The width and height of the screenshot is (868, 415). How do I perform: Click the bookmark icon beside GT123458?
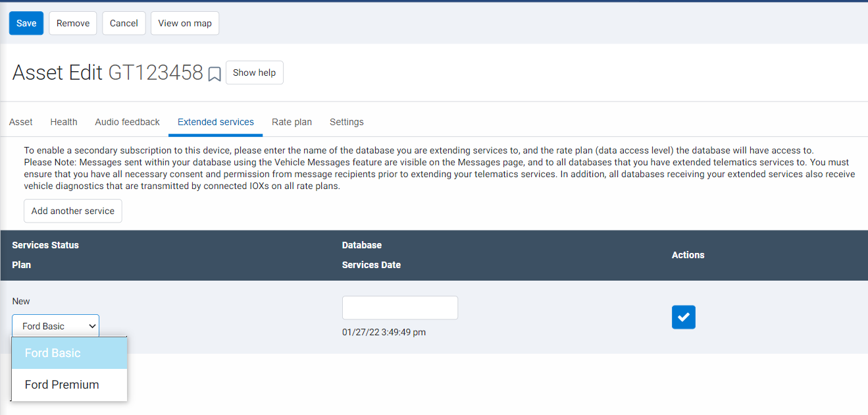tap(215, 74)
